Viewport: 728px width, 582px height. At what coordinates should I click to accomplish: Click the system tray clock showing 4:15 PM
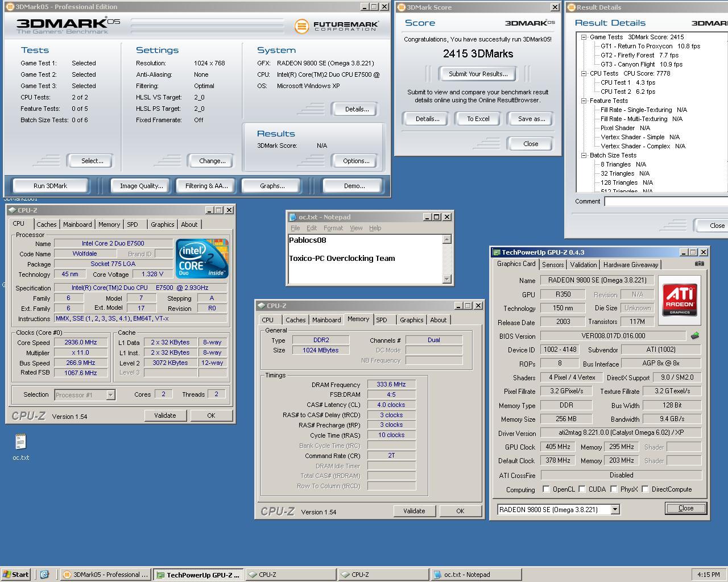(708, 575)
